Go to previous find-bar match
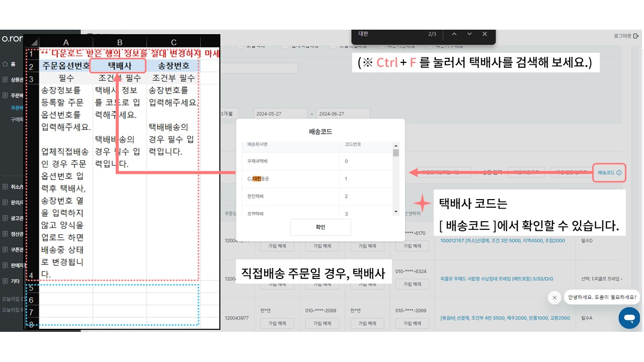 454,34
